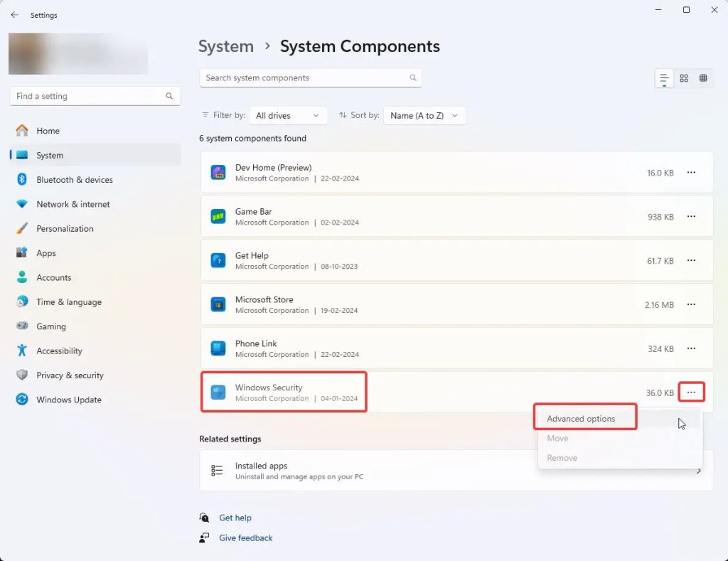This screenshot has height=561, width=728.
Task: Click the Get help link
Action: [235, 518]
